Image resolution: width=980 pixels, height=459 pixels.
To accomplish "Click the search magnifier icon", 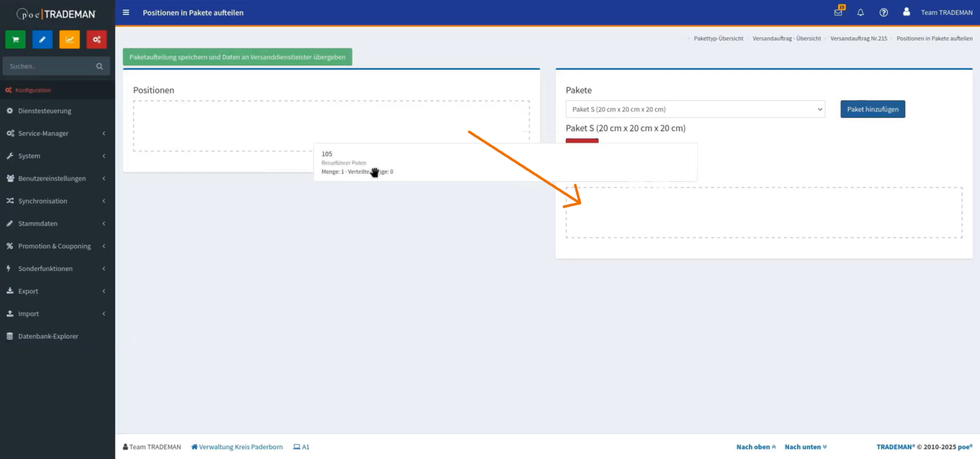I will tap(99, 66).
